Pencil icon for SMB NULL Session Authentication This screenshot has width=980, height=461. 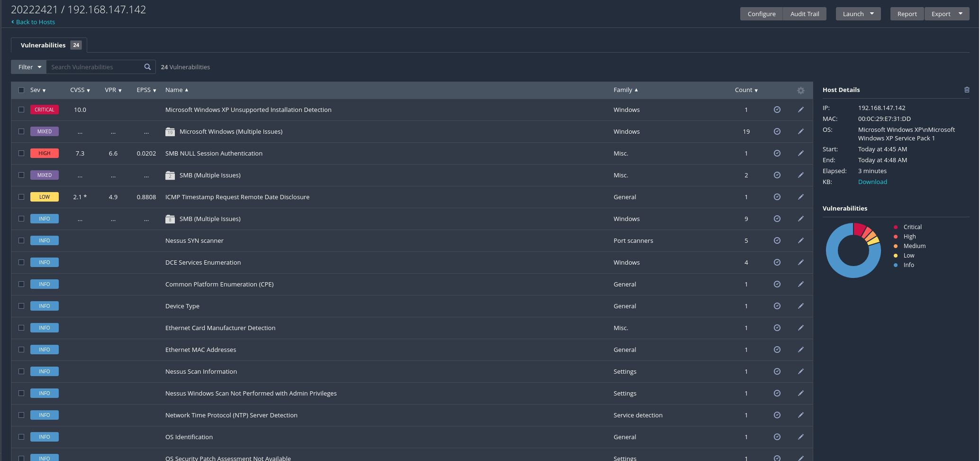point(801,153)
